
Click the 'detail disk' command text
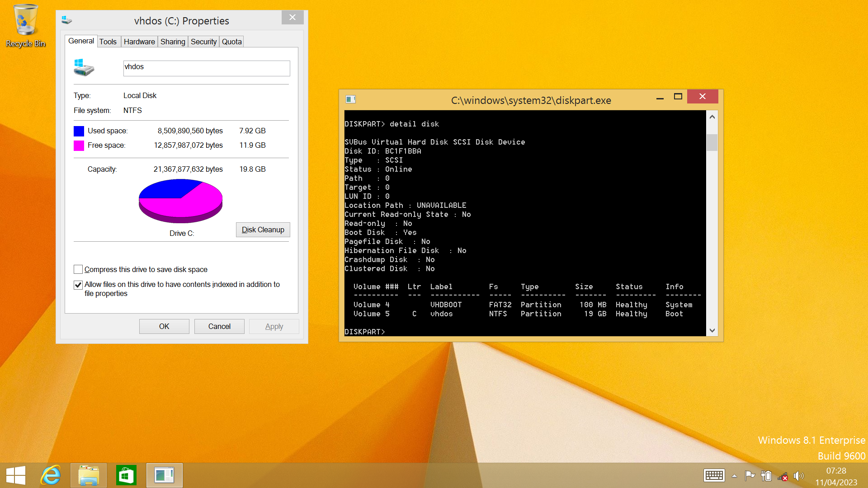(414, 124)
